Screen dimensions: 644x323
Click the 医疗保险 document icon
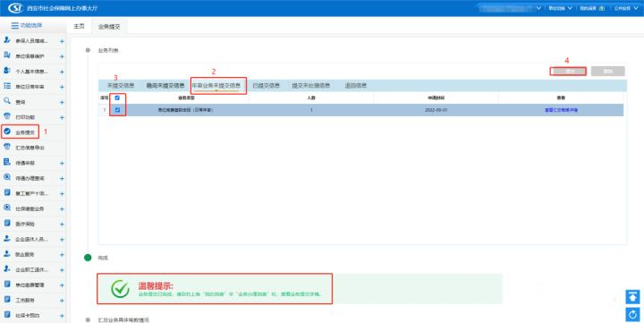pos(7,223)
